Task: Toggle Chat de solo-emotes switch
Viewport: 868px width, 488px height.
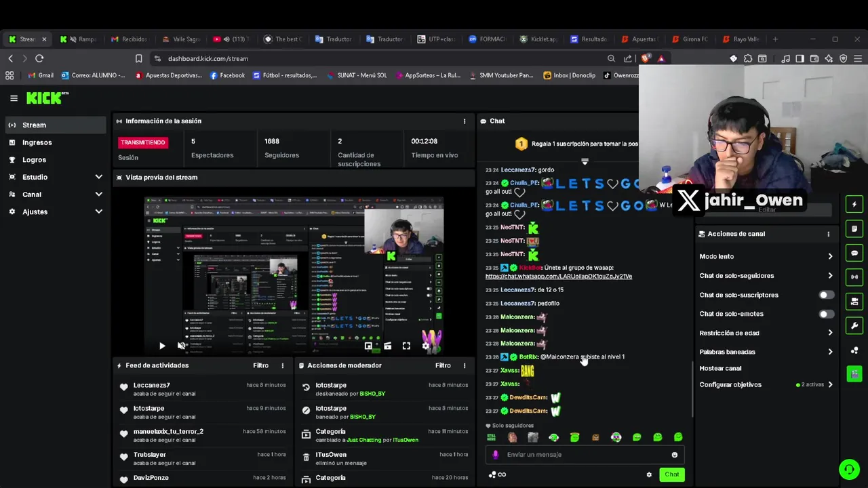Action: click(x=826, y=314)
